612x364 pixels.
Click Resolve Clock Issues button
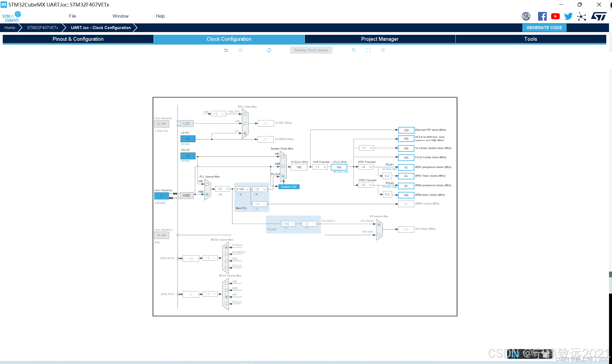click(311, 50)
